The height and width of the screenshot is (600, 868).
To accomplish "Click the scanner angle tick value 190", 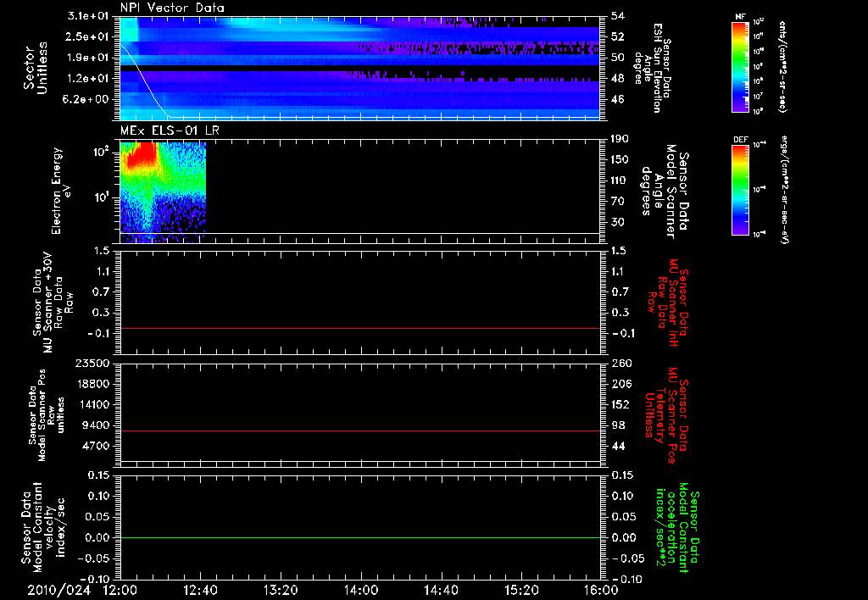I will [x=620, y=139].
